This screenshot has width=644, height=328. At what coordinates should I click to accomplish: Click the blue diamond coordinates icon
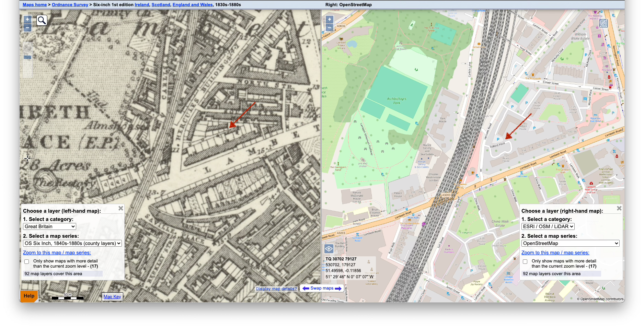[329, 248]
